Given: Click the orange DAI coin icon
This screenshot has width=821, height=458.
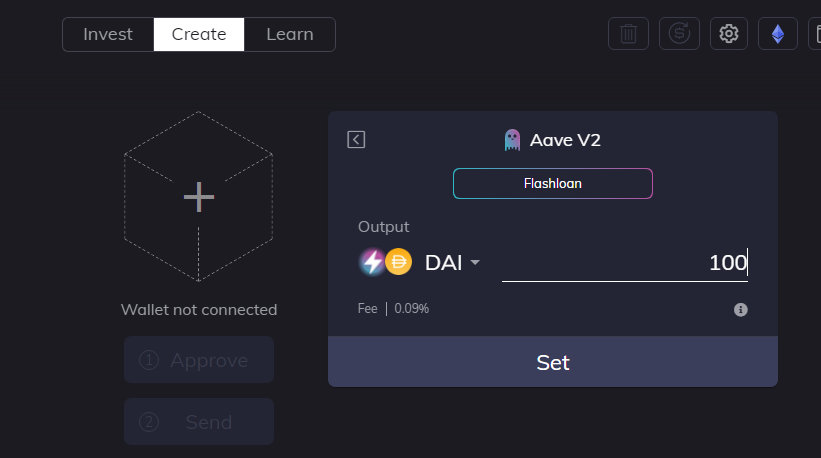Looking at the screenshot, I should tap(398, 262).
